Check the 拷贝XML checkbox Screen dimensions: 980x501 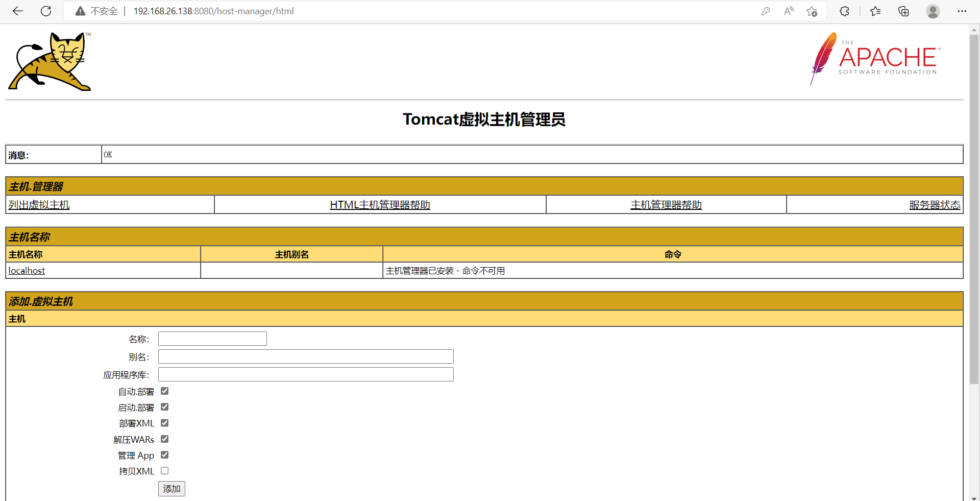click(x=164, y=471)
